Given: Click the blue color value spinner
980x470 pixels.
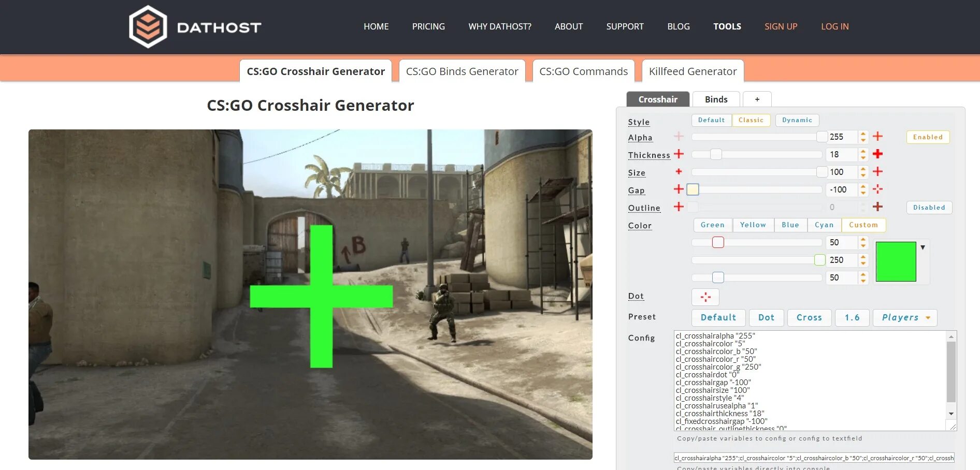Looking at the screenshot, I should pyautogui.click(x=863, y=277).
